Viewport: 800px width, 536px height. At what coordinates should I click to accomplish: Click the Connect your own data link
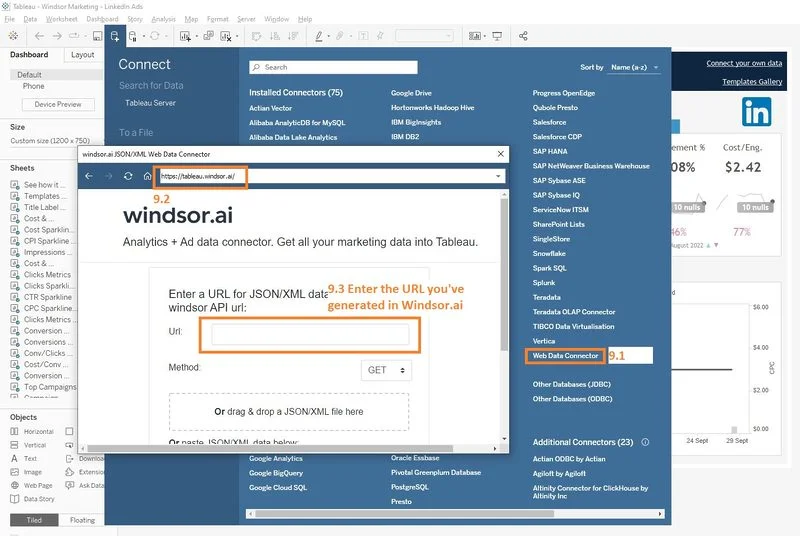click(744, 63)
